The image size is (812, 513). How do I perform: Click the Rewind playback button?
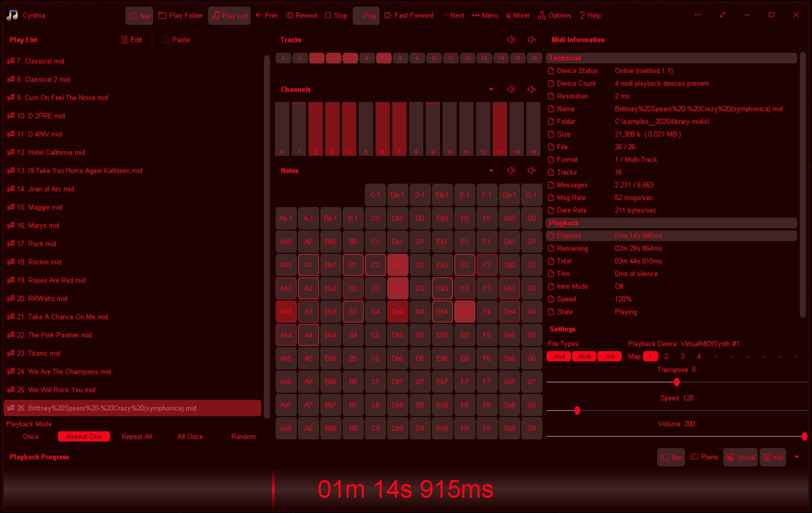point(301,16)
